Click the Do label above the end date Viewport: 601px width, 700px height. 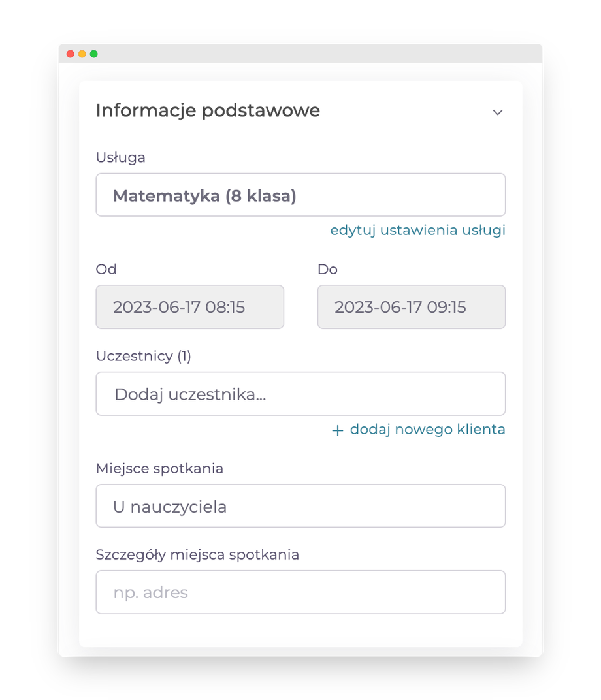coord(327,269)
